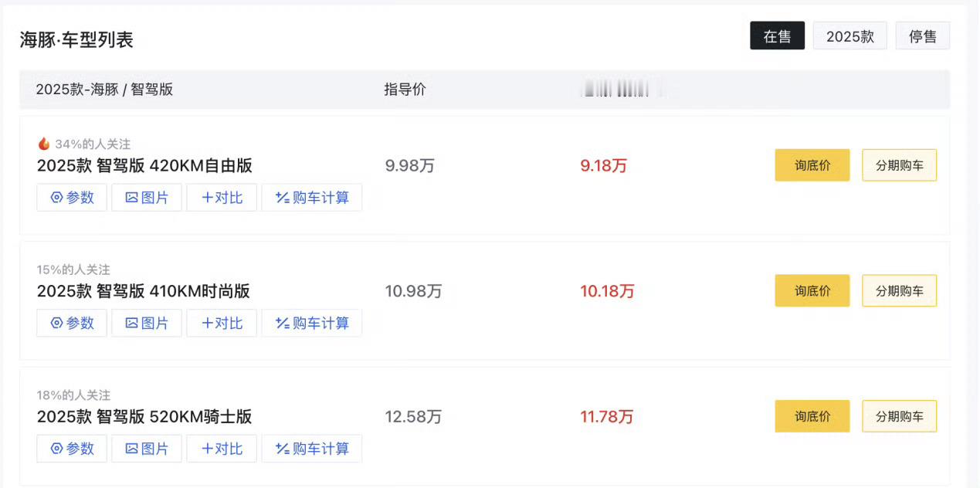Open 购车计算 for 410KM时尚版
This screenshot has height=488, width=980.
coord(312,323)
